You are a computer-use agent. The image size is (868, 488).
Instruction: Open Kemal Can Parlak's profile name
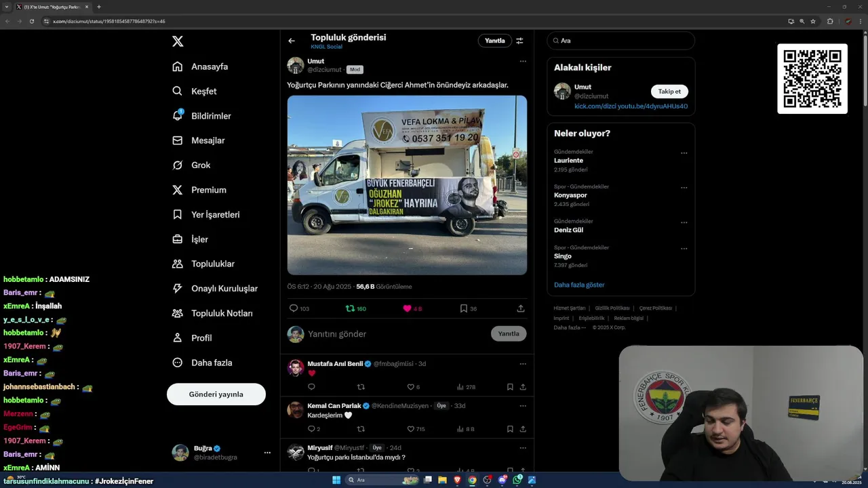coord(334,406)
